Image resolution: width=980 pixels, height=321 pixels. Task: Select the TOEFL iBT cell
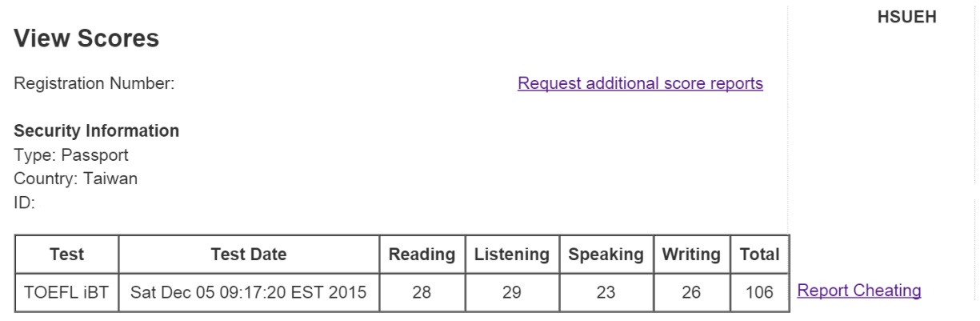click(x=67, y=292)
